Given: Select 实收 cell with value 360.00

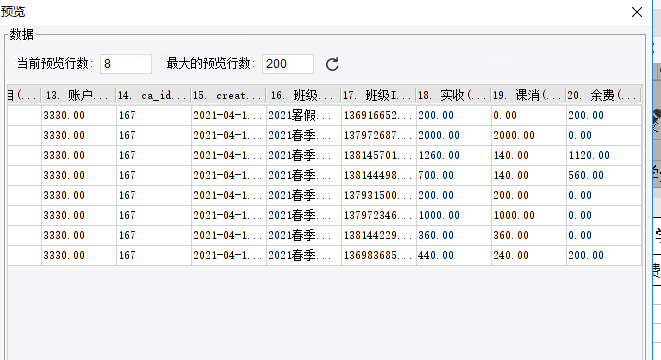Looking at the screenshot, I should (454, 235).
